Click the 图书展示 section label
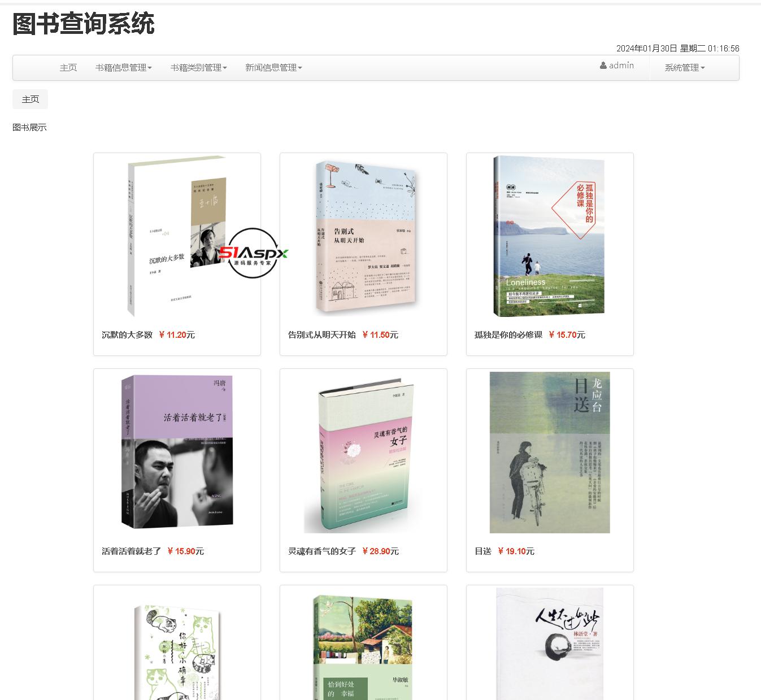 click(x=29, y=128)
